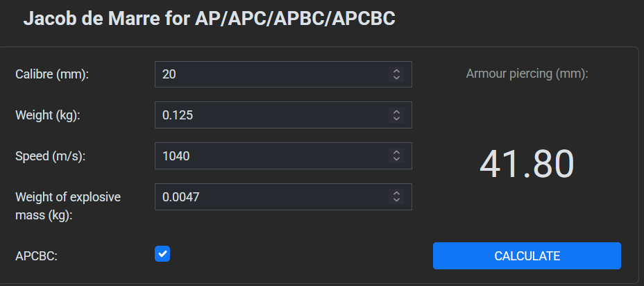The image size is (644, 286).
Task: Click the Calibre decrement down arrow
Action: (396, 78)
